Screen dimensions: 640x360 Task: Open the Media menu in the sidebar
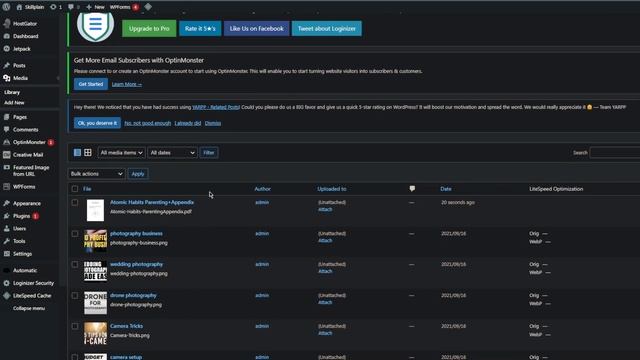coord(20,78)
